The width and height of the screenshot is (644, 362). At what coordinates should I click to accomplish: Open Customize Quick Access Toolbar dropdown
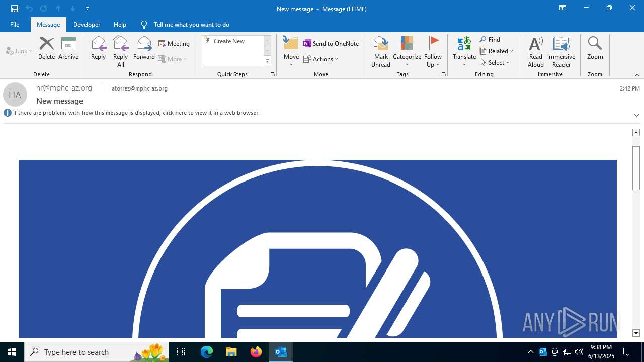pos(87,9)
